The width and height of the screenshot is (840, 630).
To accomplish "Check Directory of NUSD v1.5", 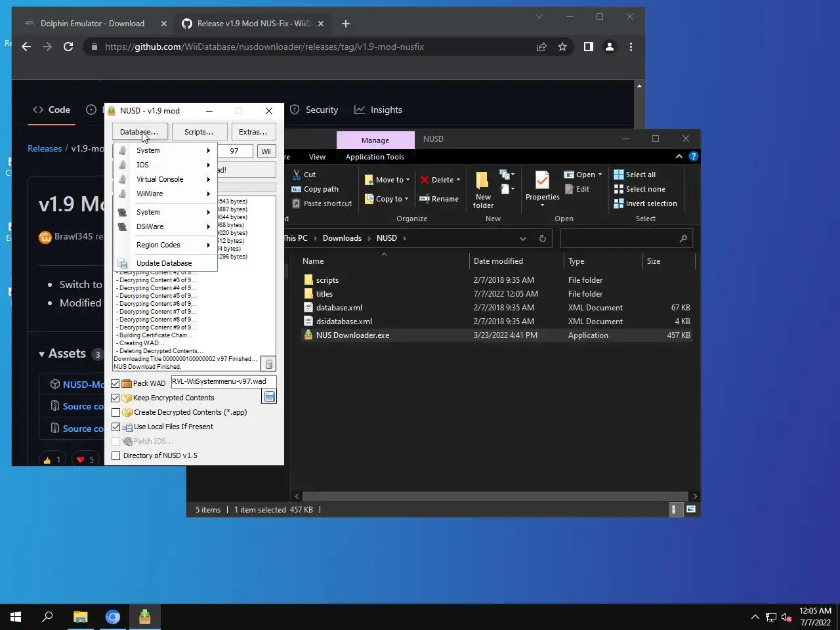I will point(115,455).
